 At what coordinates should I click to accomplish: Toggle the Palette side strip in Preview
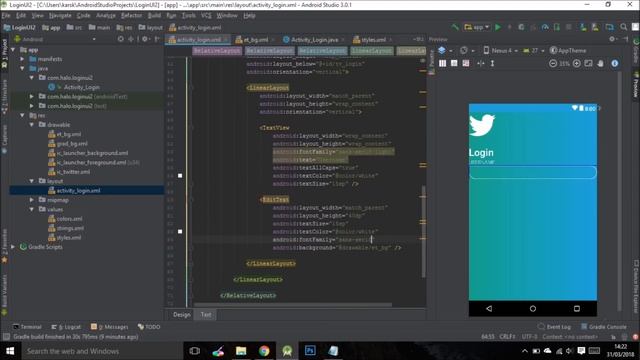tap(431, 61)
